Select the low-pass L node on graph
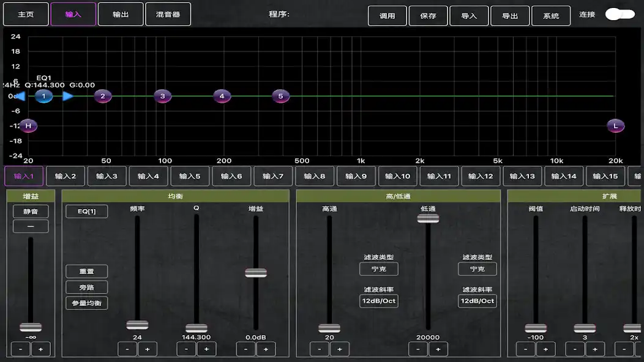 (615, 125)
